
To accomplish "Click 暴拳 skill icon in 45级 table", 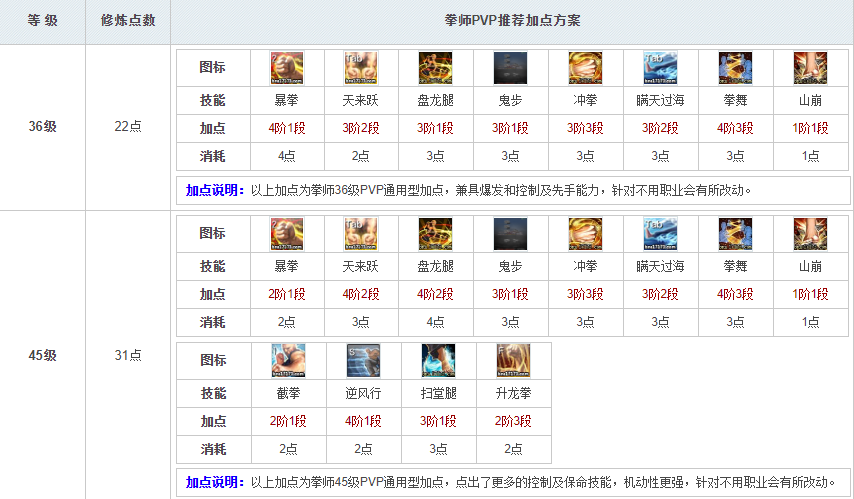I will point(287,234).
